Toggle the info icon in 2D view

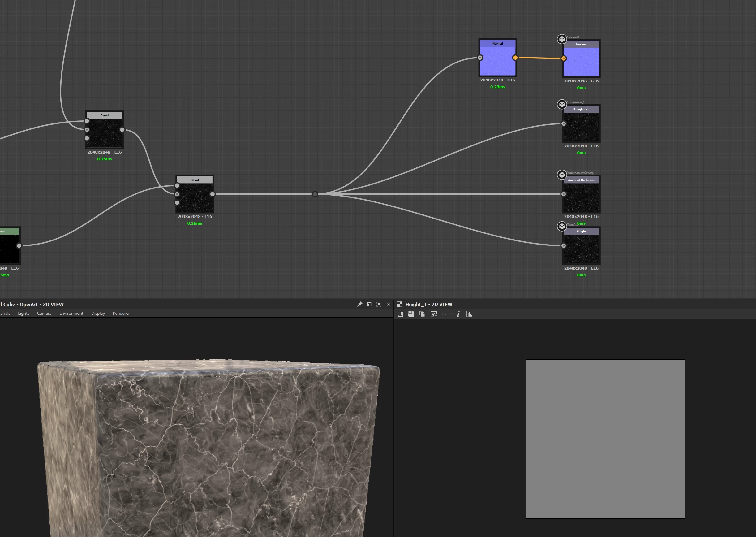458,314
